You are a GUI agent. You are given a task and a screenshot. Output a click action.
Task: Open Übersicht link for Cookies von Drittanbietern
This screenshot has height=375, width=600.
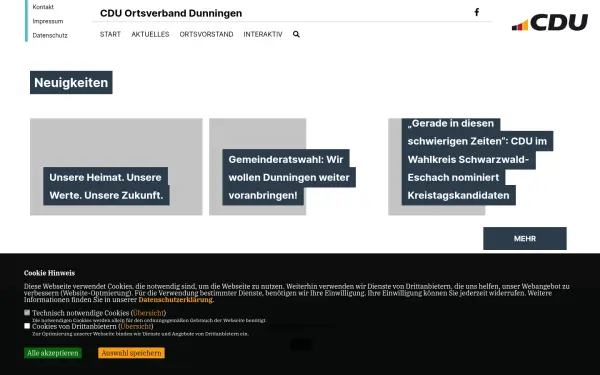(135, 326)
